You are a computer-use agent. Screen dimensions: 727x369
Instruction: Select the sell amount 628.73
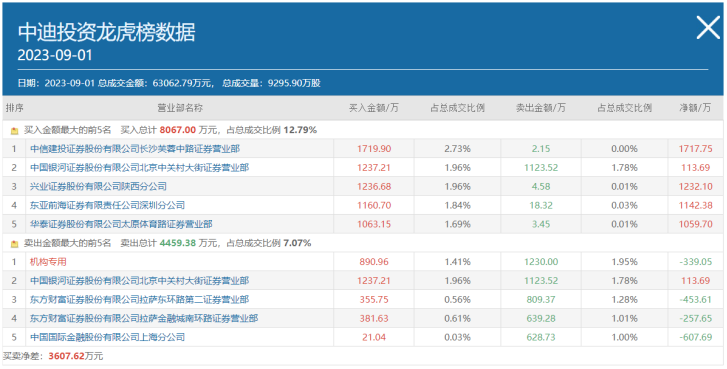(541, 337)
